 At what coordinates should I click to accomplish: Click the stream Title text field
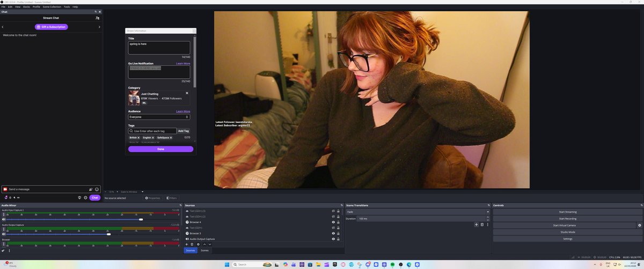coord(159,48)
